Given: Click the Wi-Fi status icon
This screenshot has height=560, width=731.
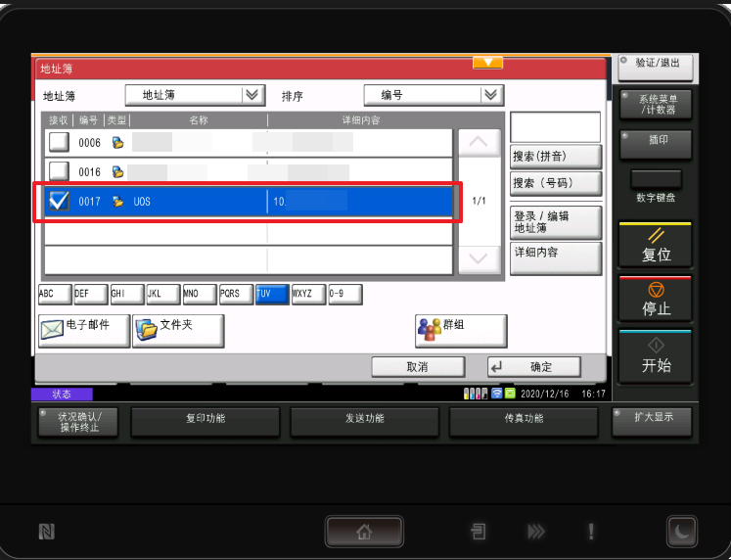Looking at the screenshot, I should point(497,393).
